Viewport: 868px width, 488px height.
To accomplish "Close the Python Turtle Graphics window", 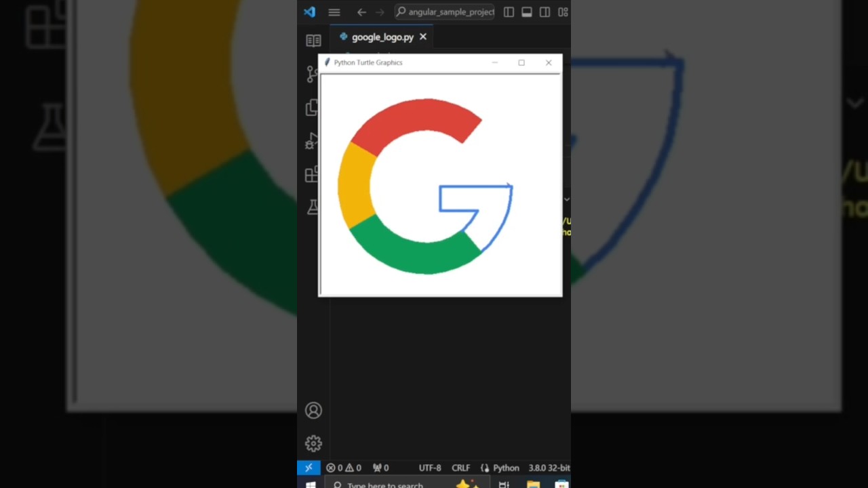I will [549, 62].
